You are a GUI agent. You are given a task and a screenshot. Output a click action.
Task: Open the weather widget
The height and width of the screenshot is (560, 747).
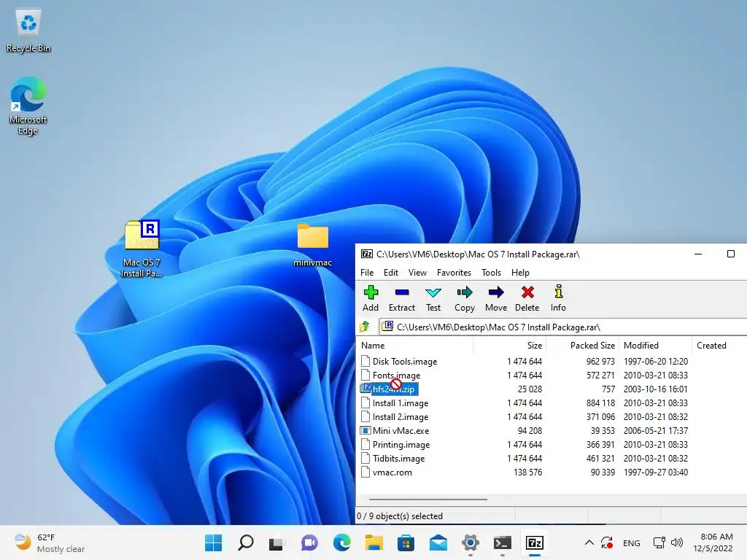(50, 542)
